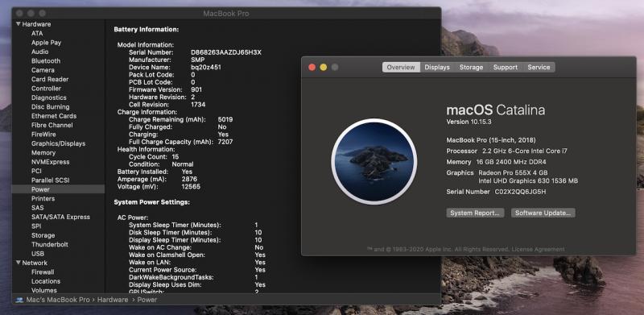Select Apple Pay in the sidebar
This screenshot has height=315, width=644.
point(46,43)
